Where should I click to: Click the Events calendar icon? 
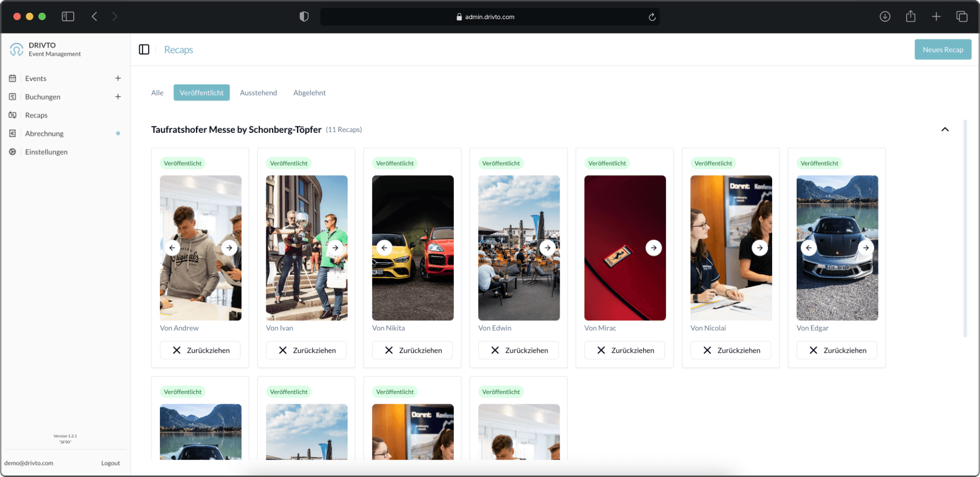tap(13, 78)
